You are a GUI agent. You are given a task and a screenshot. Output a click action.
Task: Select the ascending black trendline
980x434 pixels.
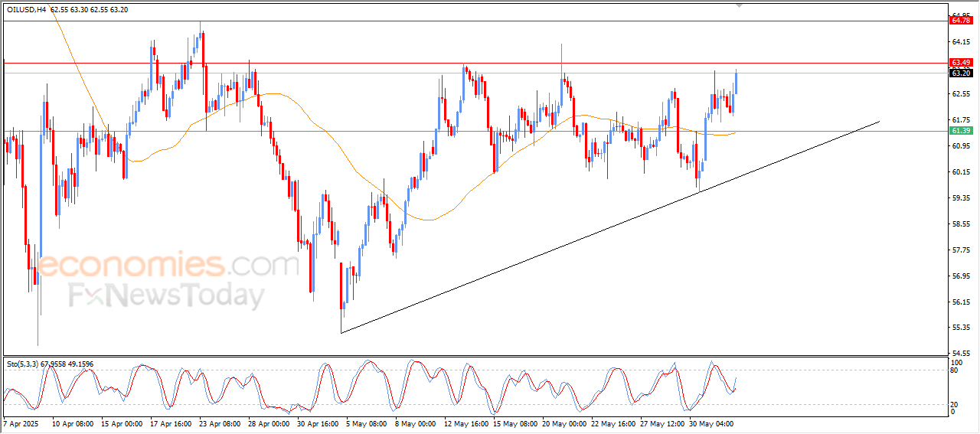[x=610, y=227]
